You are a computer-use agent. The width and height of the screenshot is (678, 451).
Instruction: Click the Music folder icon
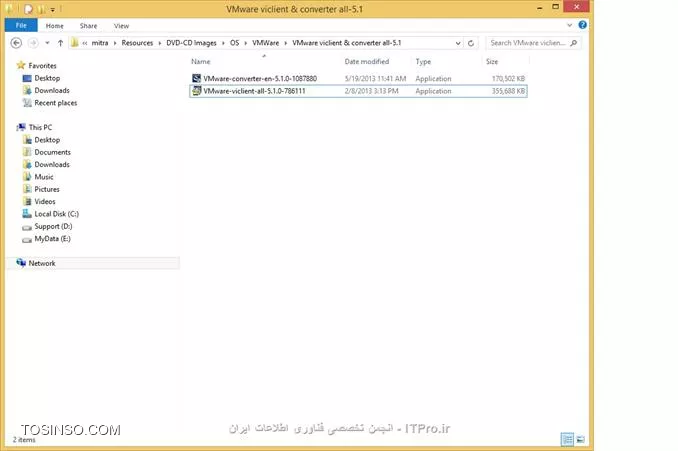[27, 177]
